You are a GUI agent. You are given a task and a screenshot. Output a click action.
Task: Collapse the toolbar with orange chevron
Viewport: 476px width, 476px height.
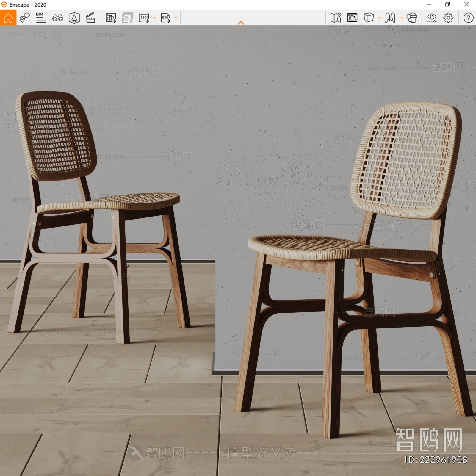coord(241,23)
